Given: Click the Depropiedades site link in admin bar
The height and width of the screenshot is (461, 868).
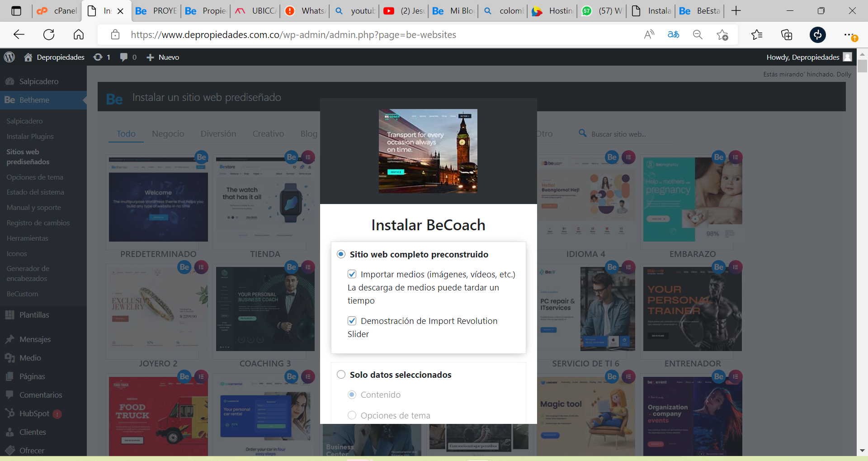Looking at the screenshot, I should click(x=54, y=57).
